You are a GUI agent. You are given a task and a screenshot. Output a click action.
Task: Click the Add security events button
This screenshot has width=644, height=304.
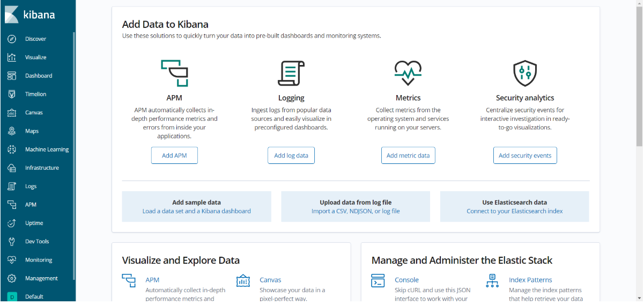pyautogui.click(x=525, y=156)
